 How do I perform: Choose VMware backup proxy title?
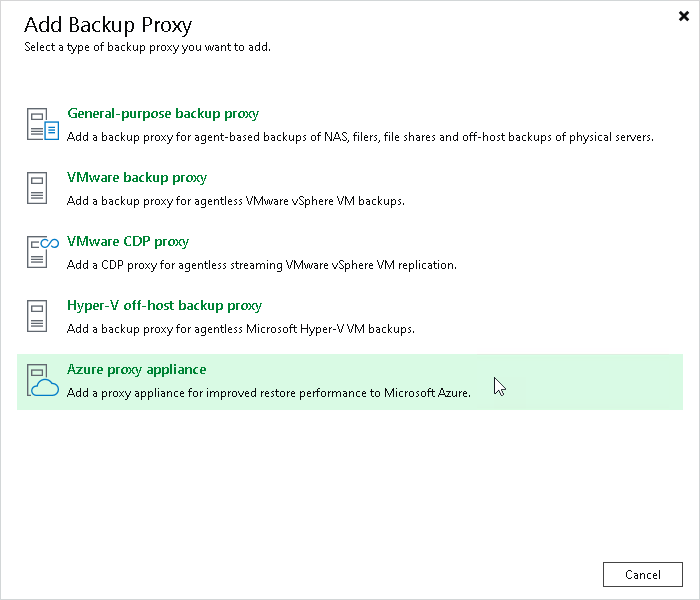pos(137,177)
